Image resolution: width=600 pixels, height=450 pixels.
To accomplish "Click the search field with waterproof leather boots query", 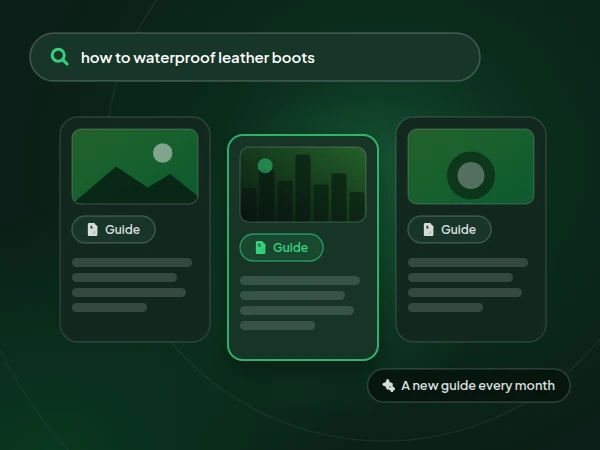I will [255, 57].
